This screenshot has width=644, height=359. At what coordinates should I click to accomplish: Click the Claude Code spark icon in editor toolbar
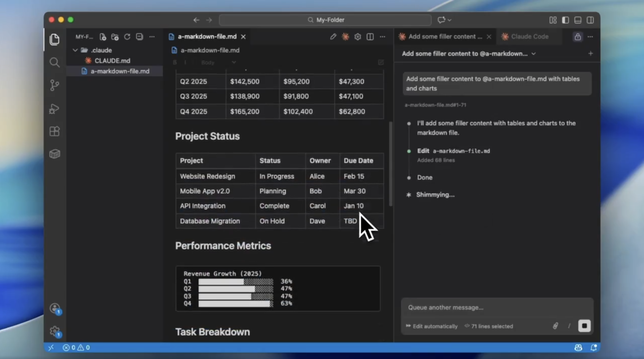tap(345, 37)
